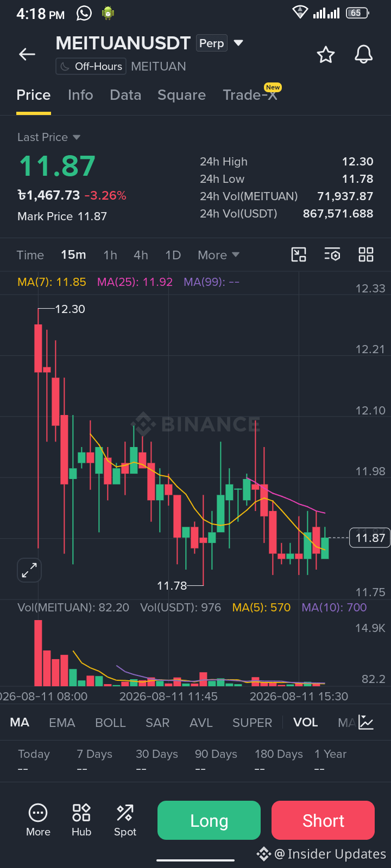
Task: Switch to the Square tab
Action: pyautogui.click(x=181, y=95)
